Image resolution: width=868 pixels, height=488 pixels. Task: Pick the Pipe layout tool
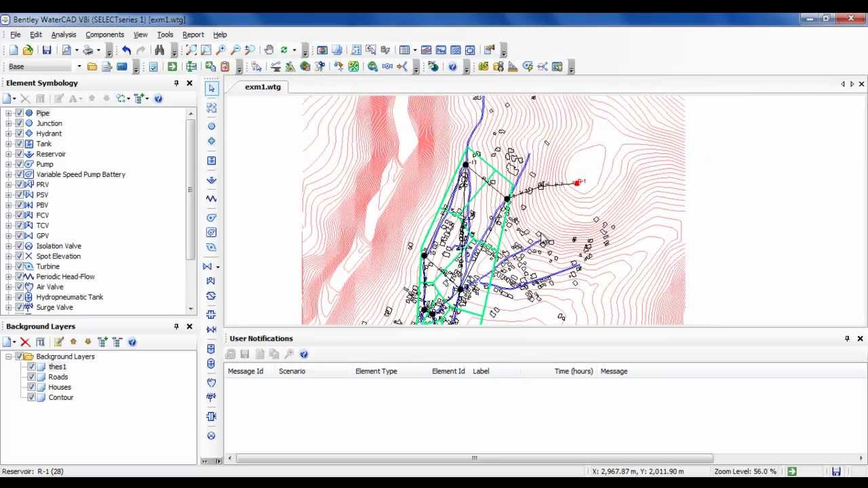212,108
